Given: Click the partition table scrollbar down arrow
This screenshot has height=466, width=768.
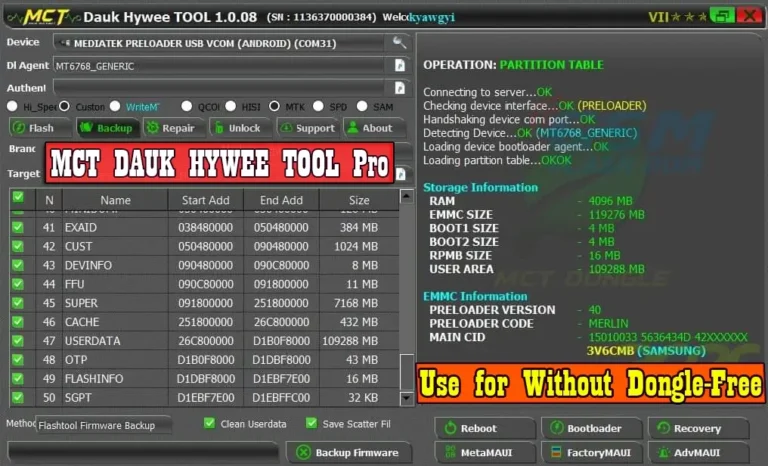Looking at the screenshot, I should pyautogui.click(x=406, y=399).
